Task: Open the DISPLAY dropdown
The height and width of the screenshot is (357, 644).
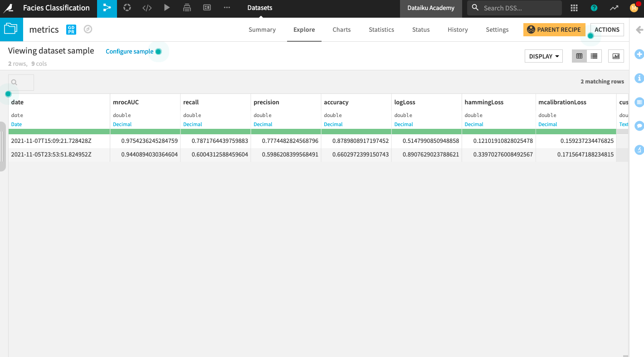Action: coord(543,56)
